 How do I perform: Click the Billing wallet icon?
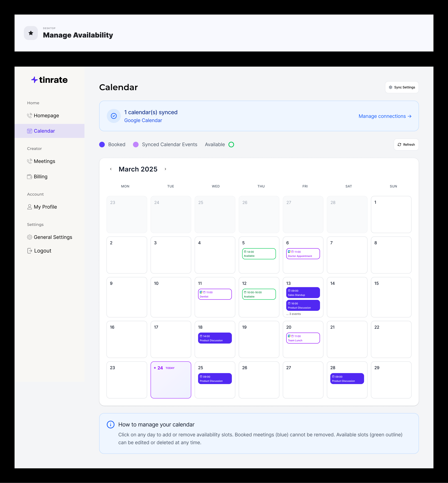point(29,177)
